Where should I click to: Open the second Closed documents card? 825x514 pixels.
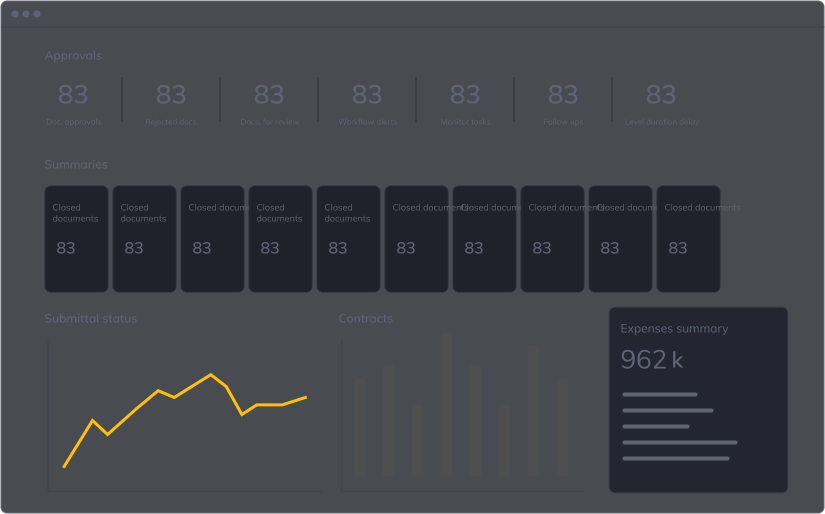coord(144,238)
